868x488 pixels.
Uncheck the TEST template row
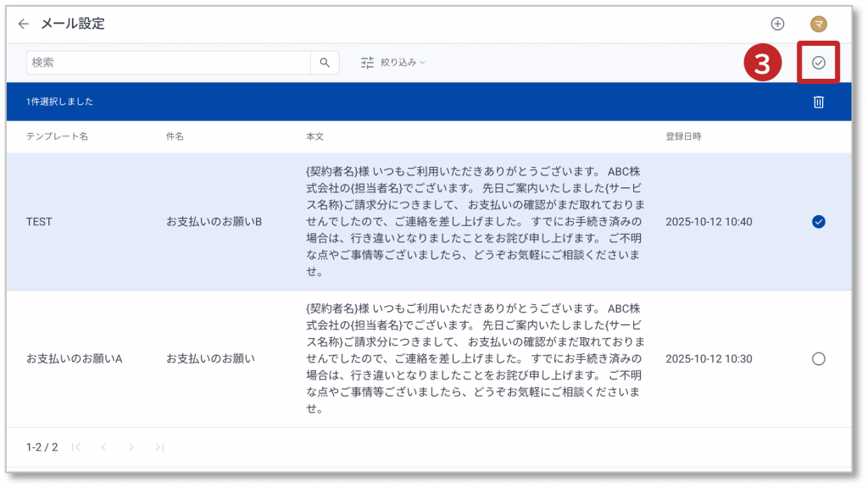[818, 222]
